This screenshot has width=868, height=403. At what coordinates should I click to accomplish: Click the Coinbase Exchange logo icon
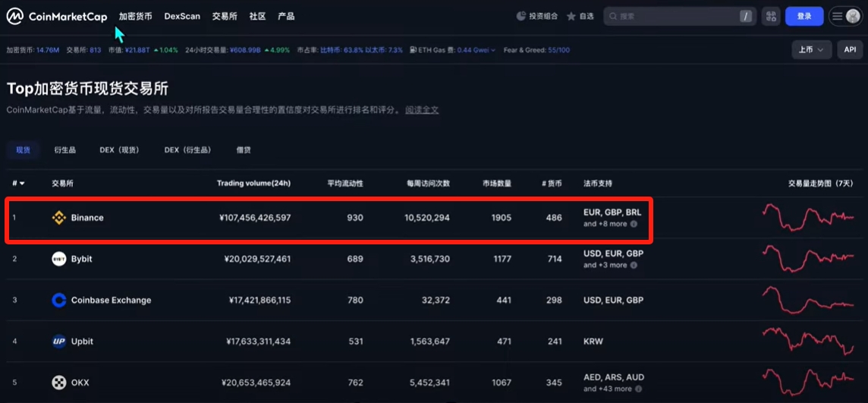58,300
